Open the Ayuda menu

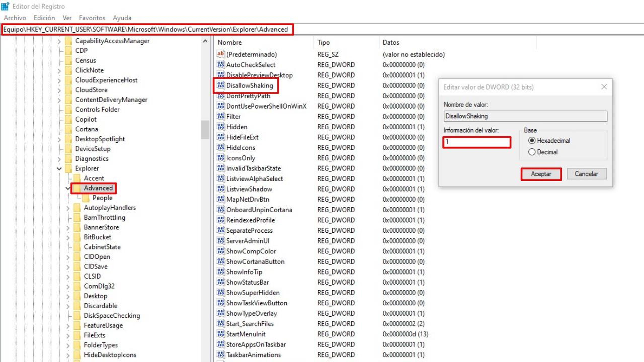(122, 18)
